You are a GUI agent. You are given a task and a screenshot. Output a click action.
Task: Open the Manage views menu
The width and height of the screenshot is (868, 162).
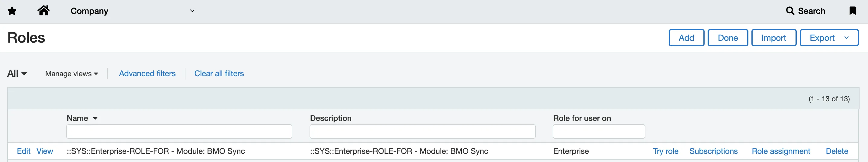(x=72, y=73)
